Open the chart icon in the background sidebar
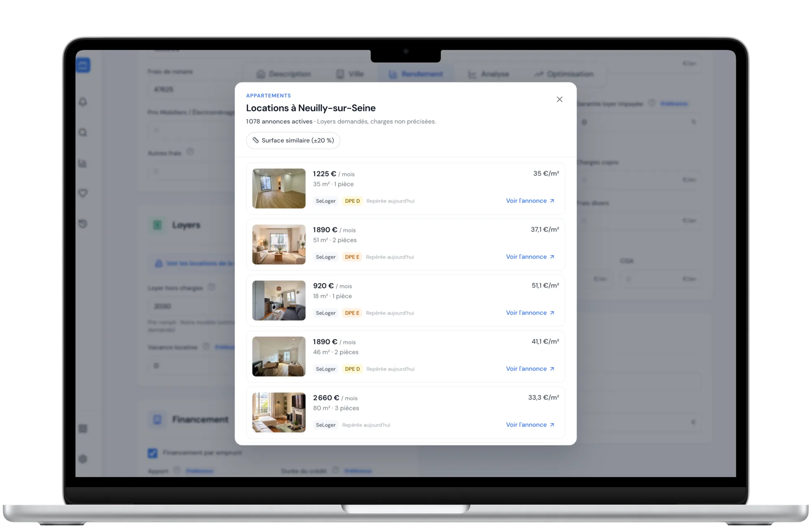The height and width of the screenshot is (527, 812). (x=83, y=163)
